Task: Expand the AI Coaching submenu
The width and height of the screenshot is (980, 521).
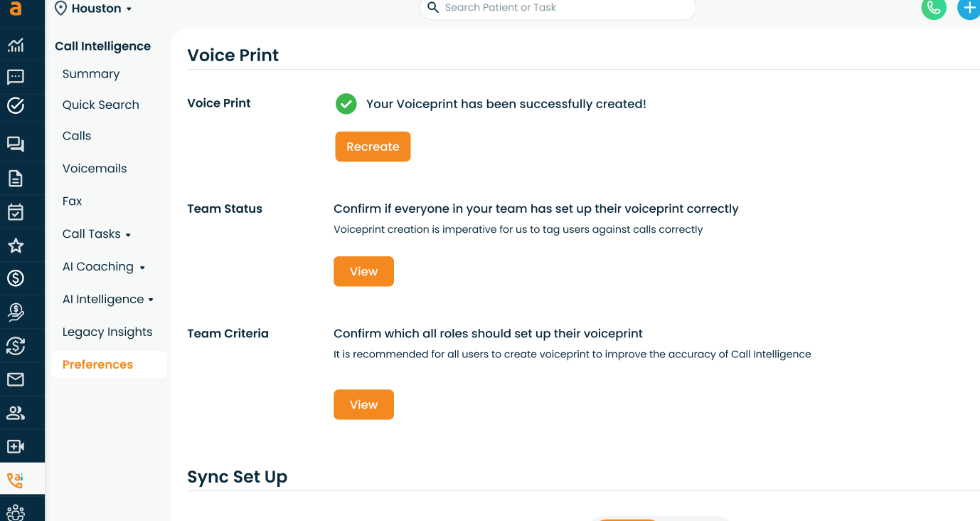Action: [104, 267]
